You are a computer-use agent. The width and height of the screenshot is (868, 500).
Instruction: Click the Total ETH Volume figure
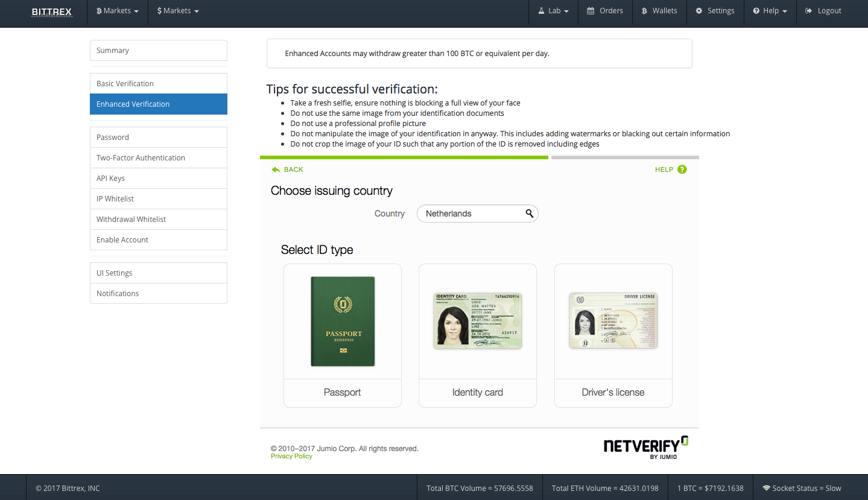[605, 489]
